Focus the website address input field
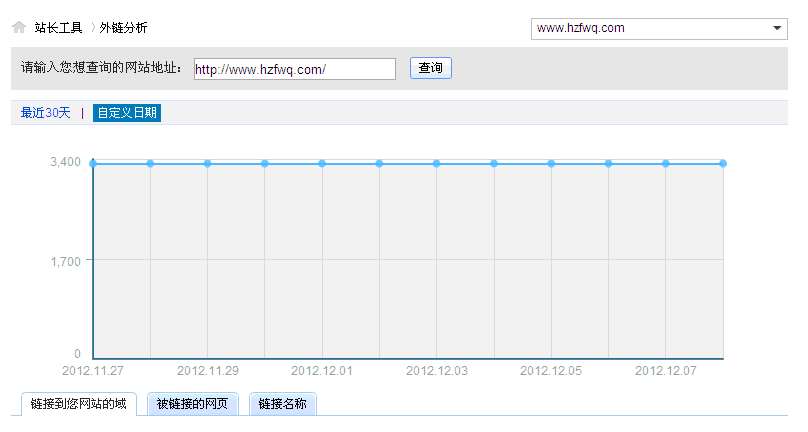This screenshot has width=808, height=432. (294, 69)
